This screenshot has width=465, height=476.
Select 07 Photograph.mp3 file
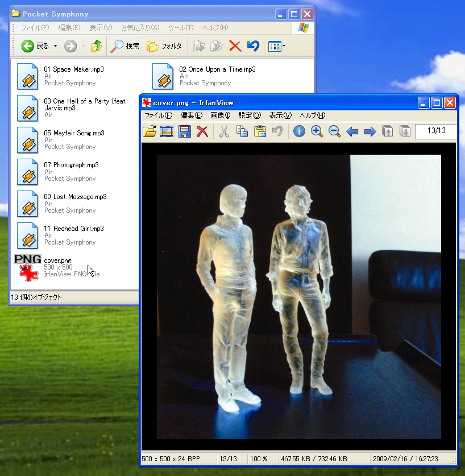point(57,172)
